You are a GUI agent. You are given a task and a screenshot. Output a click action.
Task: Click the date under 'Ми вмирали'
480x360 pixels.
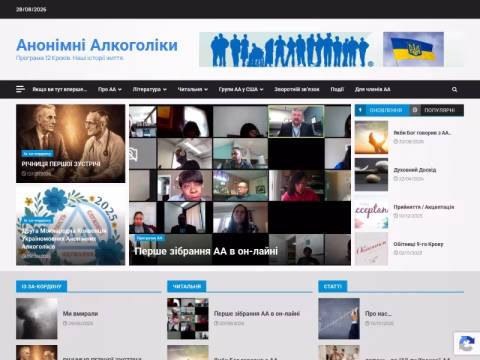pyautogui.click(x=78, y=323)
